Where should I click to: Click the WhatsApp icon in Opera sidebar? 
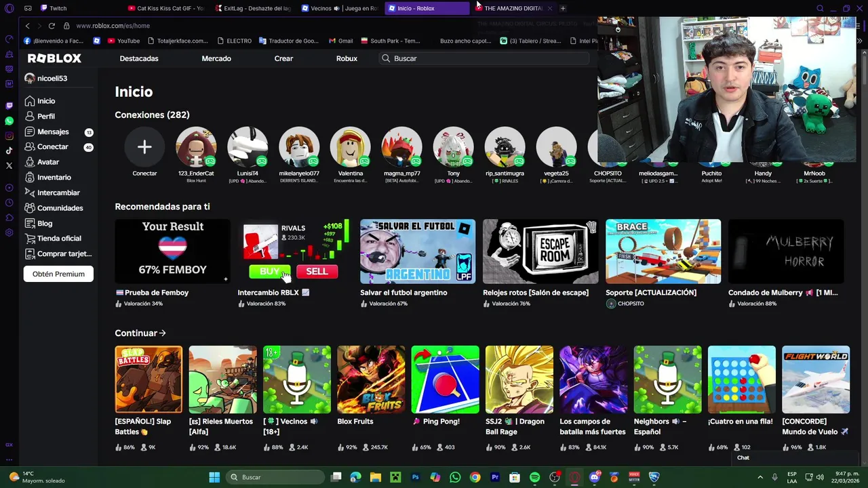9,121
